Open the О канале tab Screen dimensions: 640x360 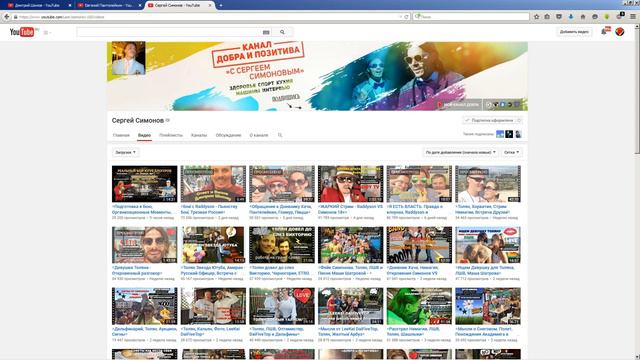coord(259,135)
